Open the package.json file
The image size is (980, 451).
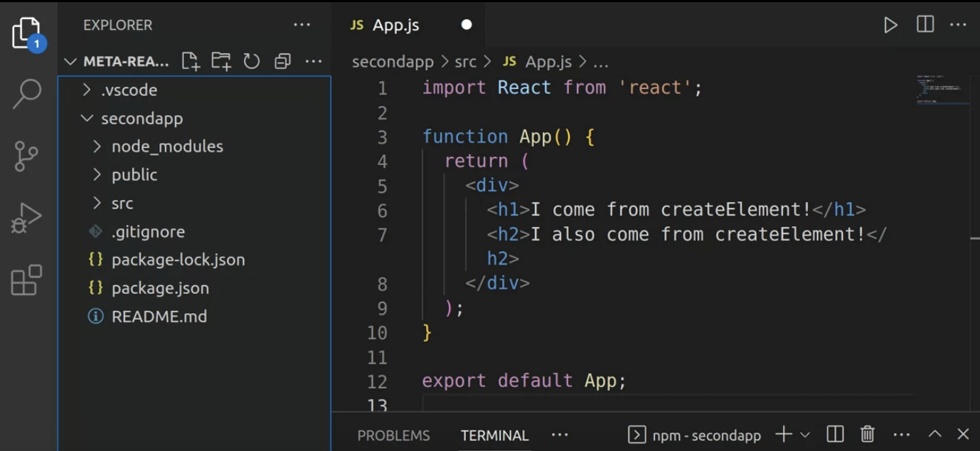coord(160,288)
